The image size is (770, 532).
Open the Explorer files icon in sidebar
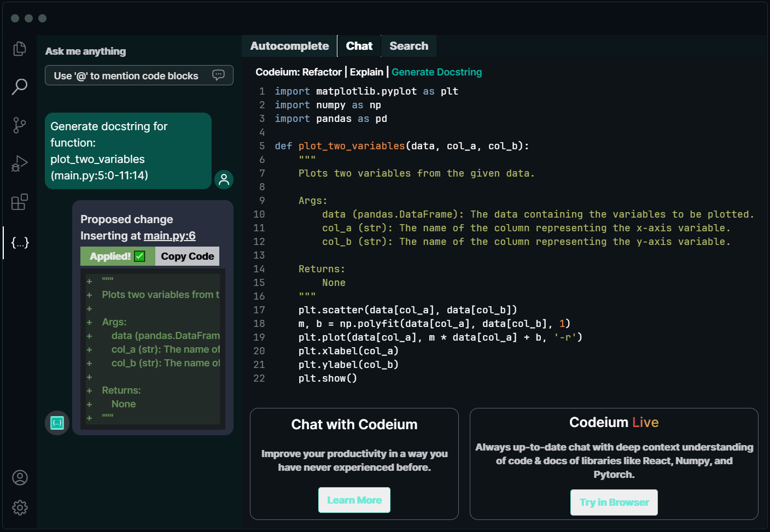click(20, 49)
